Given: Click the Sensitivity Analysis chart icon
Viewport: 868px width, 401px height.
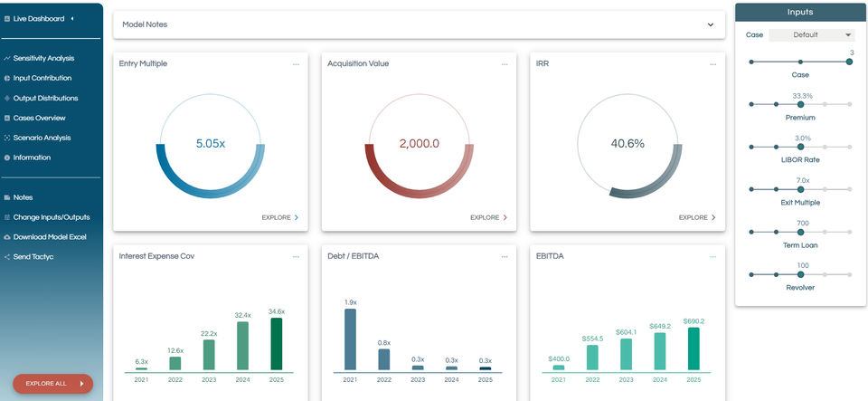Looking at the screenshot, I should click(7, 58).
